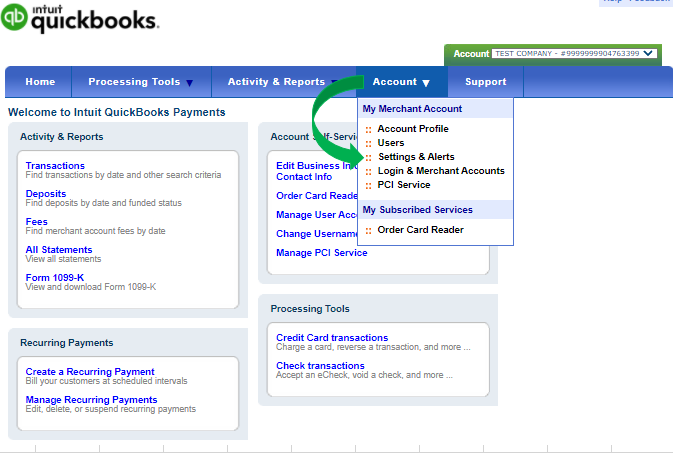The image size is (673, 453).
Task: Click the Recurring Payments section title
Action: pos(67,343)
